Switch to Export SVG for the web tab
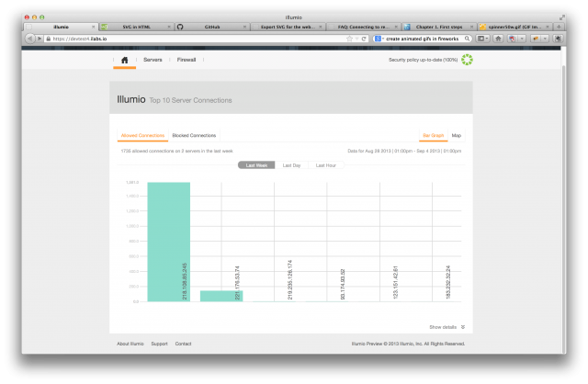The width and height of the screenshot is (588, 384). tap(288, 27)
